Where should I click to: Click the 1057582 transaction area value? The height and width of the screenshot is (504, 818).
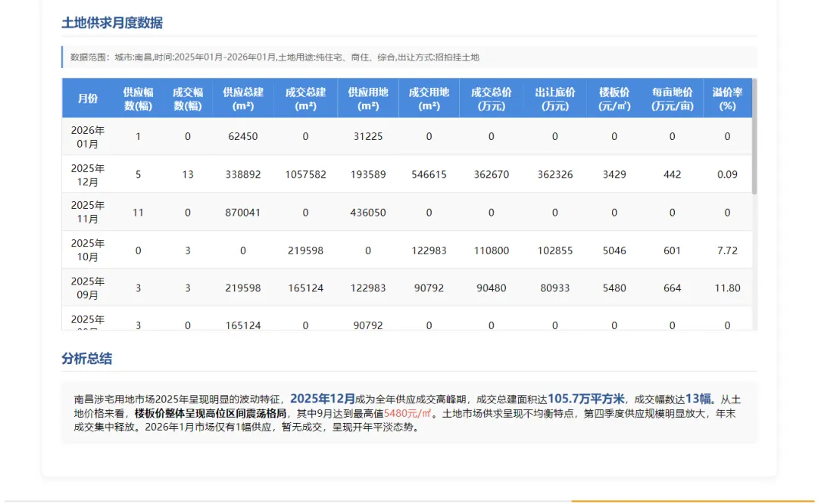tap(305, 175)
